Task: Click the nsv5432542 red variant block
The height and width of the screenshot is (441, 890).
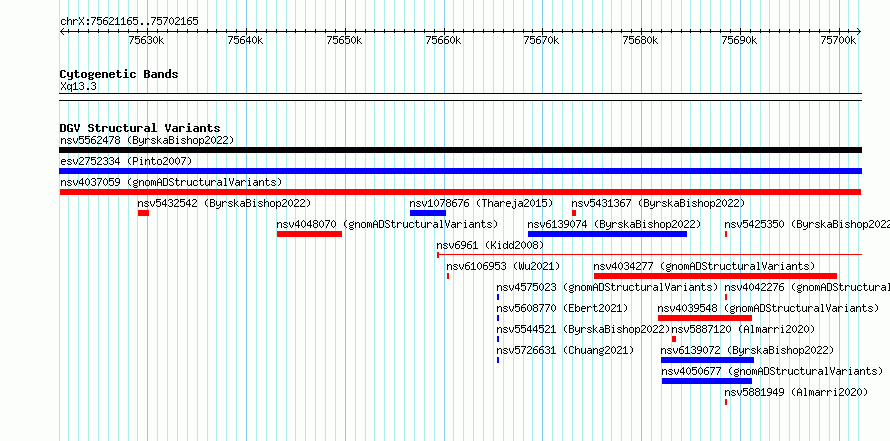Action: 143,213
